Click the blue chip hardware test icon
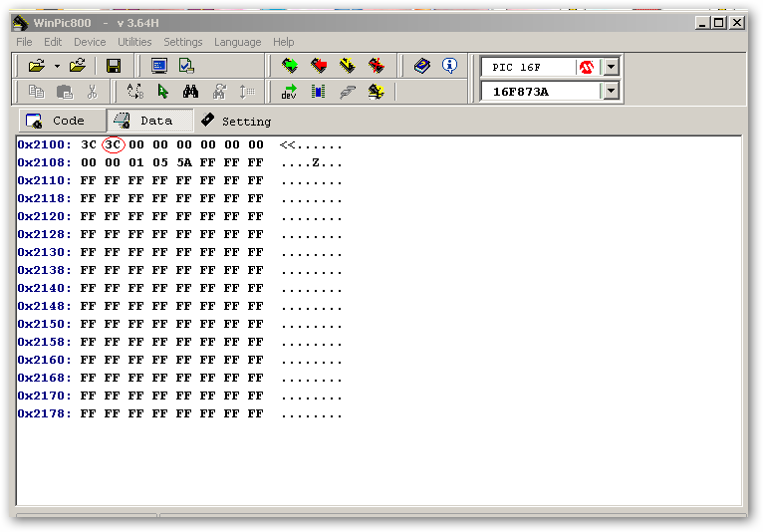Viewport: 763px width, 532px height. click(x=318, y=92)
